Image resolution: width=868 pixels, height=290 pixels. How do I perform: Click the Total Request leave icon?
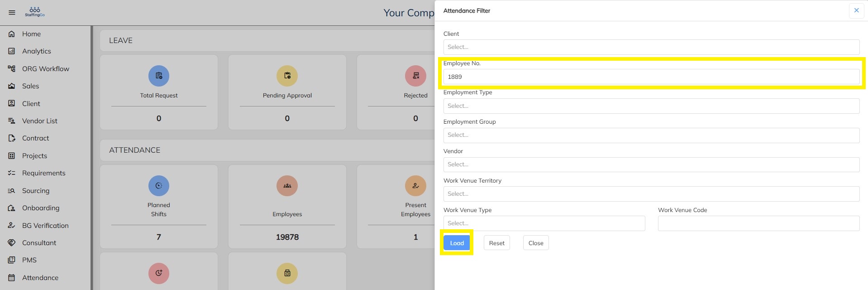click(159, 76)
